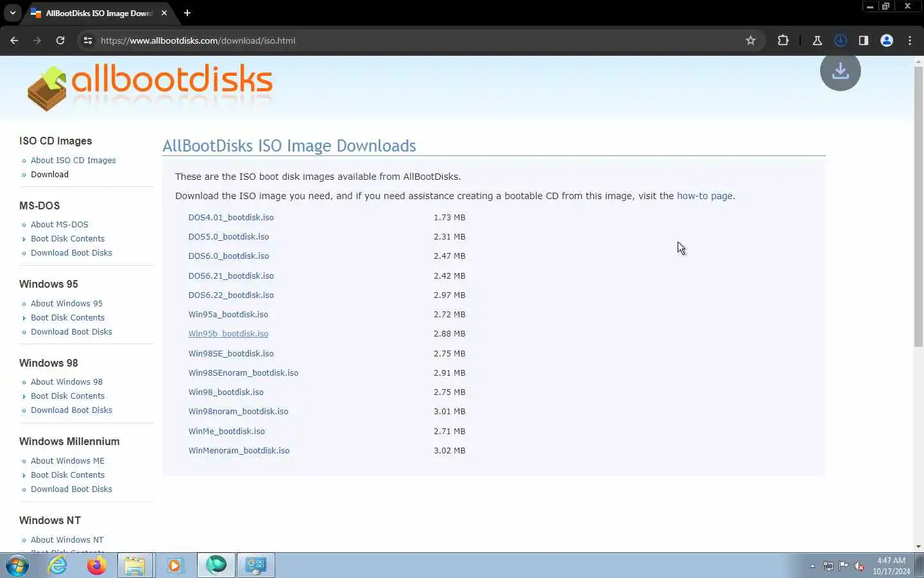Download DOS5.0_bootdisk.iso
This screenshot has height=578, width=924.
tap(228, 236)
